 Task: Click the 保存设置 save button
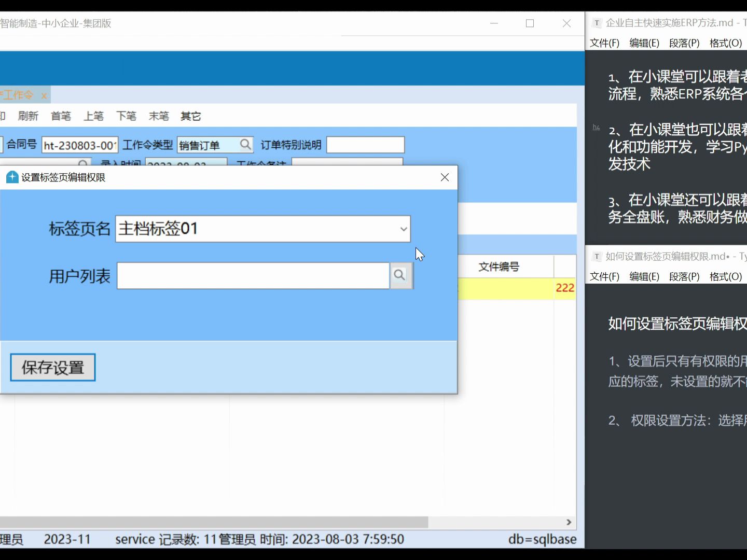52,367
